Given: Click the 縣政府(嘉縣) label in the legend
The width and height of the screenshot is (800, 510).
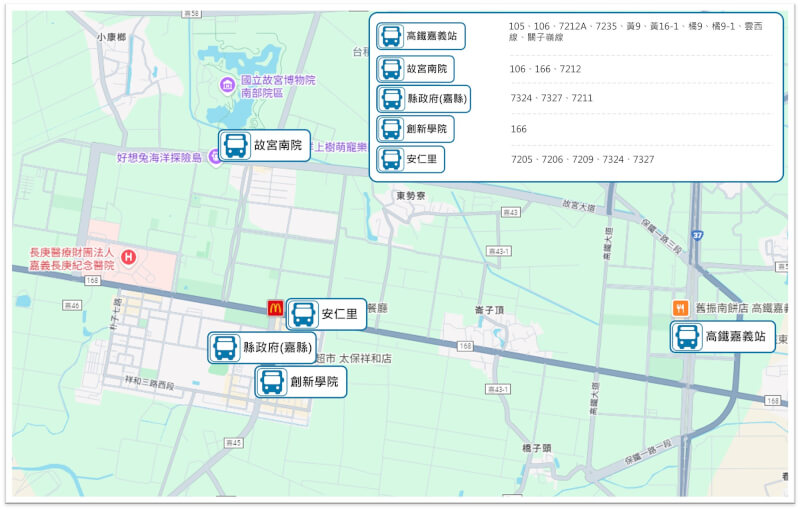Looking at the screenshot, I should [437, 99].
